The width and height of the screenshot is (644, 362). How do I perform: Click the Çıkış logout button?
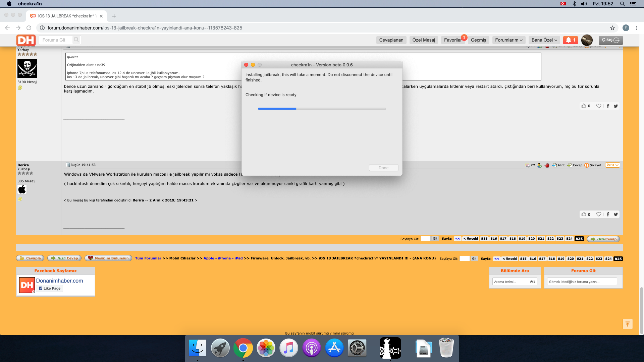[x=610, y=40]
